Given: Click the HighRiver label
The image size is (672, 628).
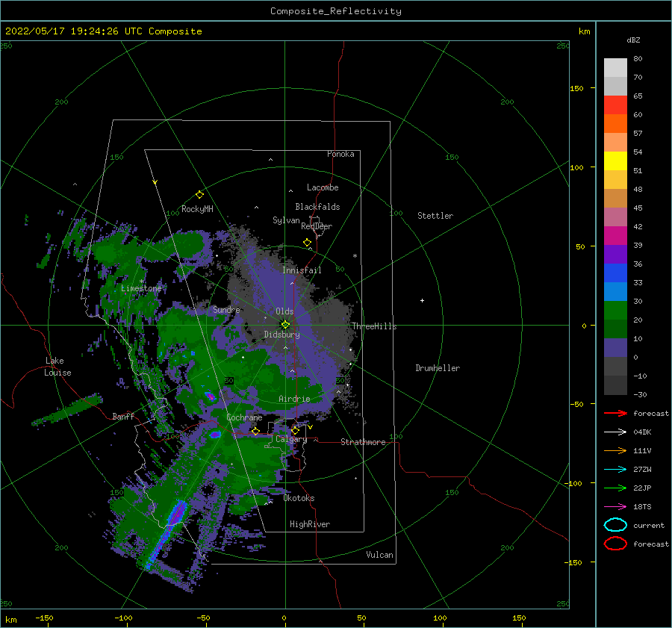Looking at the screenshot, I should click(x=310, y=524).
